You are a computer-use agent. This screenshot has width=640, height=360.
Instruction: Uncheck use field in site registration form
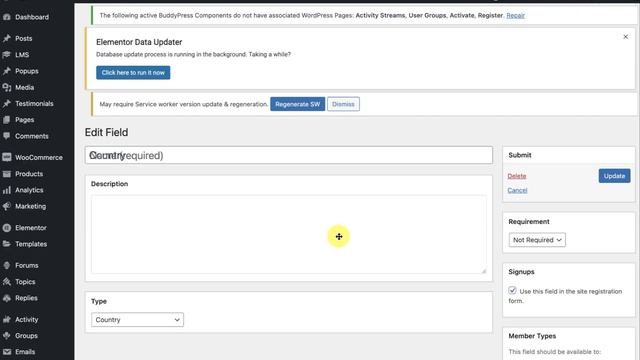click(512, 290)
